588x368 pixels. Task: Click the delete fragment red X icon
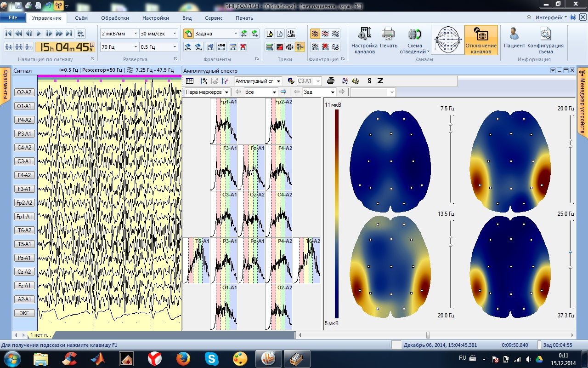pos(243,46)
